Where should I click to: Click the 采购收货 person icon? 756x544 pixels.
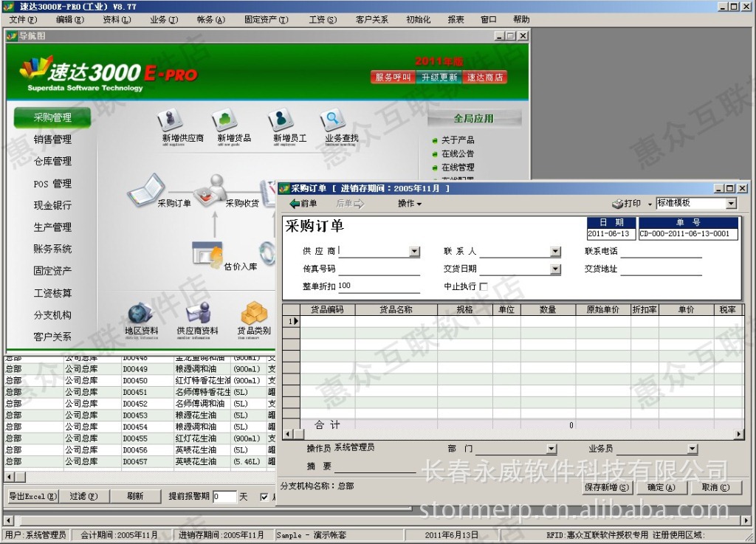click(211, 190)
